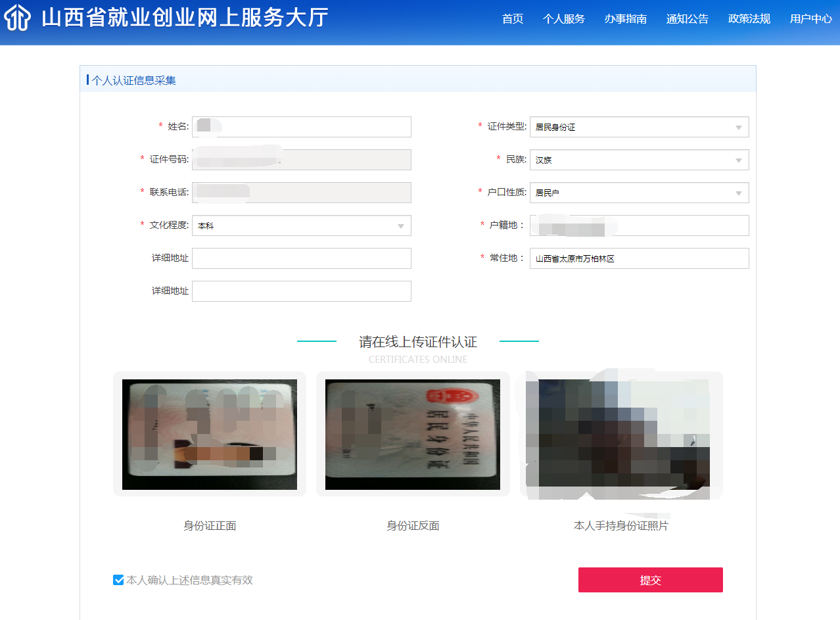Open 政策法规 navigation link

pos(749,19)
